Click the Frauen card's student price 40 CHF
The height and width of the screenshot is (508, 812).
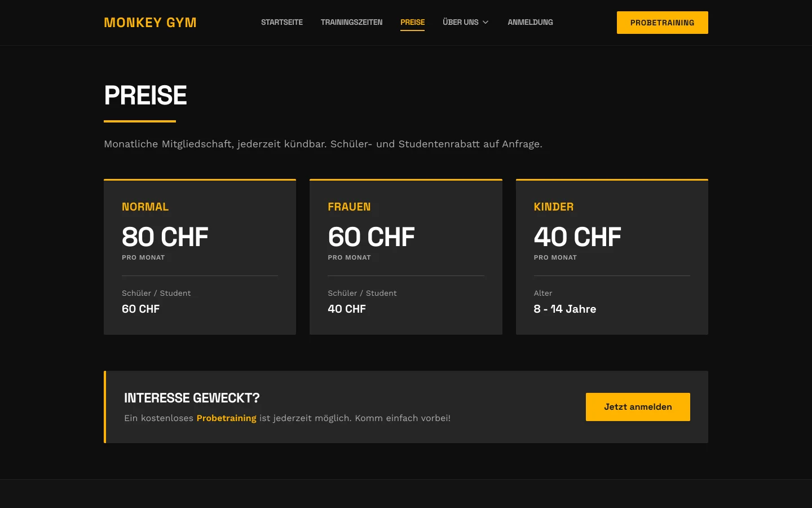pyautogui.click(x=347, y=309)
